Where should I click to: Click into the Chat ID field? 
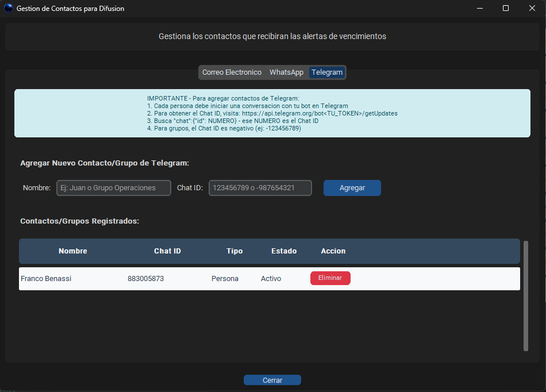[260, 188]
